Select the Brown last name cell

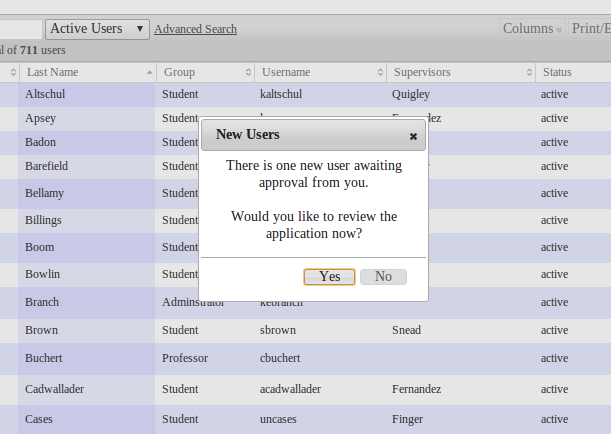point(87,330)
